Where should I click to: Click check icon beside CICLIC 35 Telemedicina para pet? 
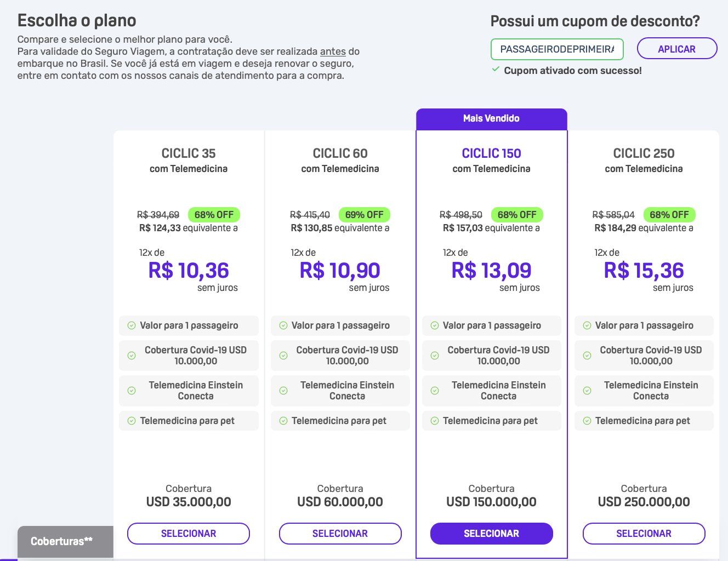tap(132, 421)
